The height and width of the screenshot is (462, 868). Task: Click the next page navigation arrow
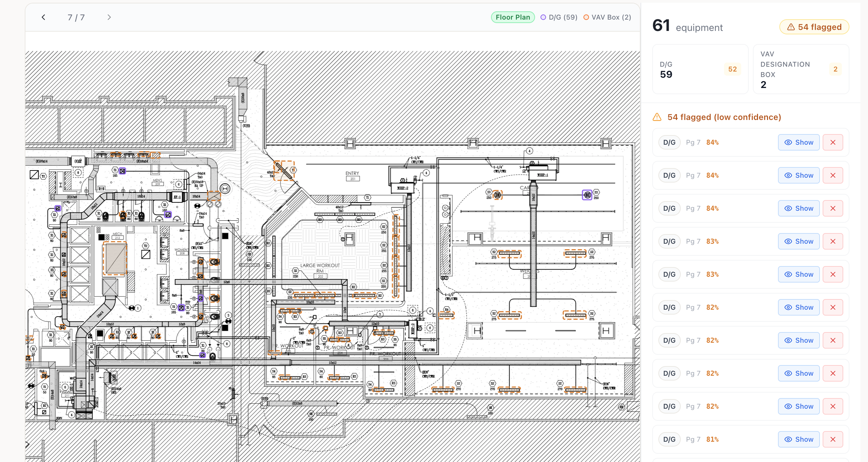coord(109,17)
